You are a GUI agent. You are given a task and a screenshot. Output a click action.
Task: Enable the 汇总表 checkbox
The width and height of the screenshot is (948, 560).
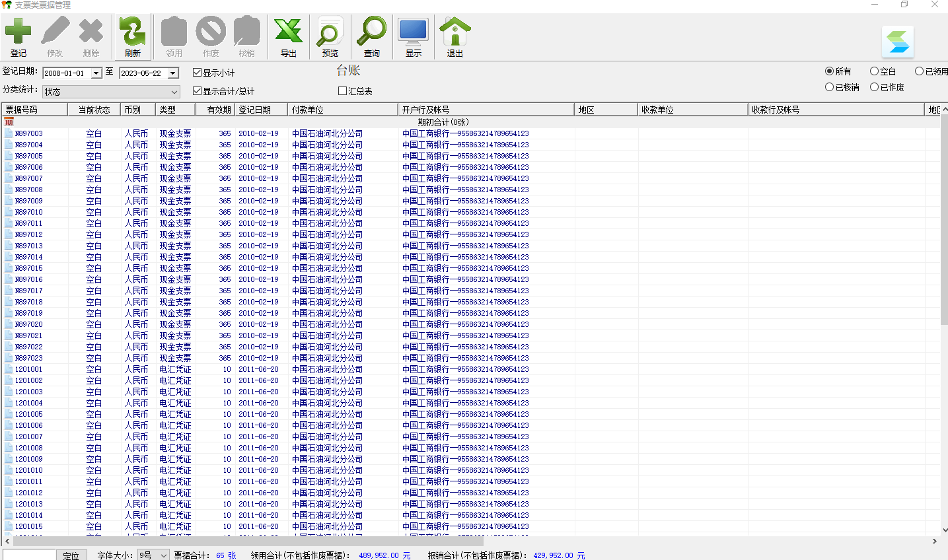click(342, 91)
